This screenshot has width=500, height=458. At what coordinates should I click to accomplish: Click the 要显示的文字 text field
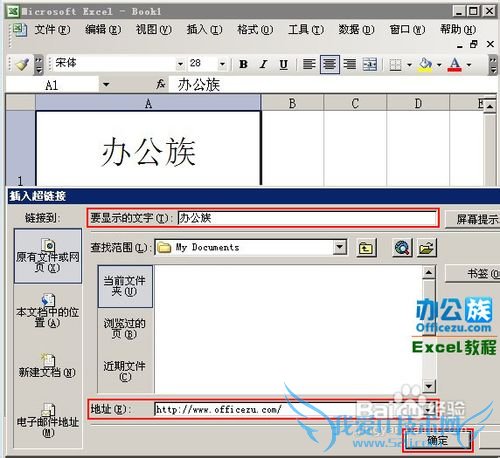pos(307,218)
